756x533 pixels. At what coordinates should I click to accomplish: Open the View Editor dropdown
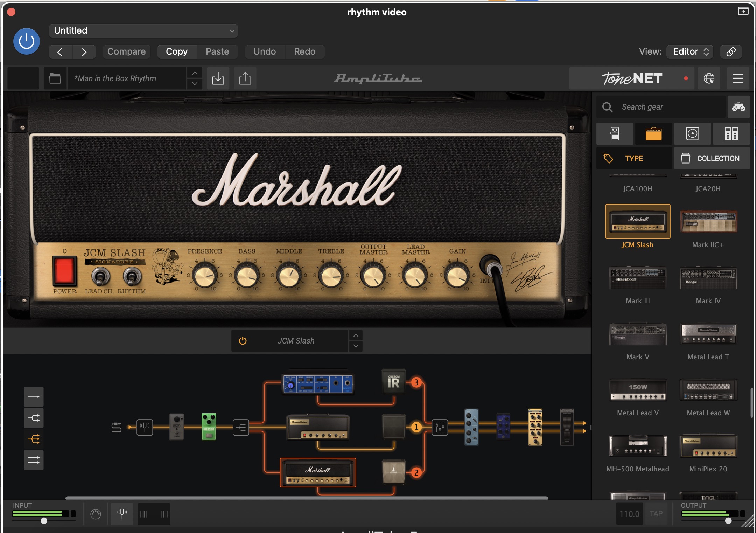coord(690,52)
